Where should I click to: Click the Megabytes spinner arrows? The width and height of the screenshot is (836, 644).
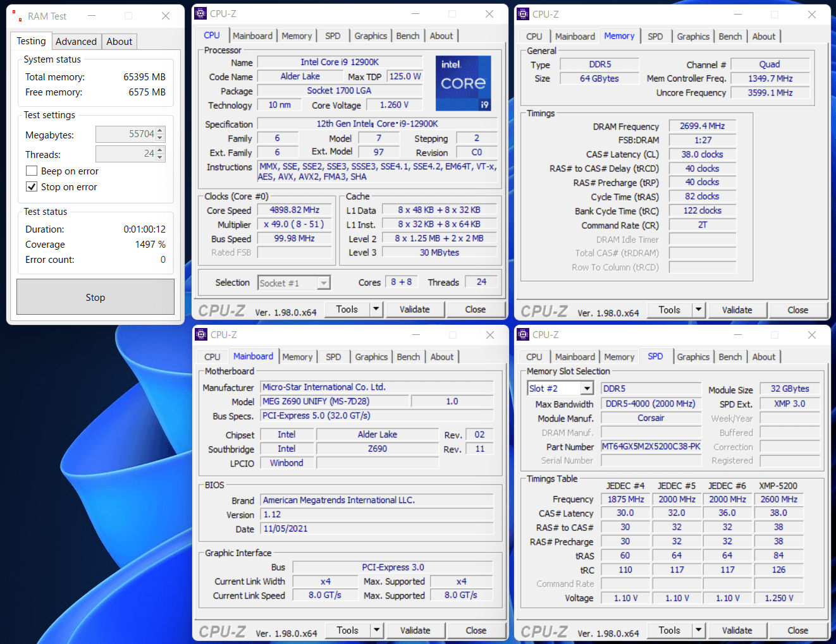coord(160,135)
